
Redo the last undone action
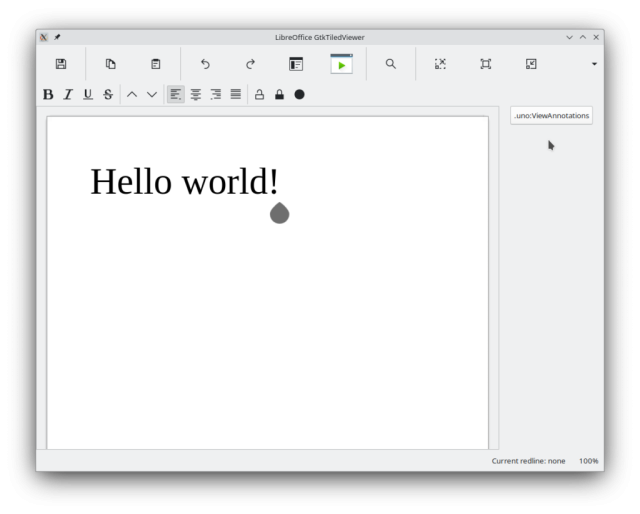pos(251,64)
